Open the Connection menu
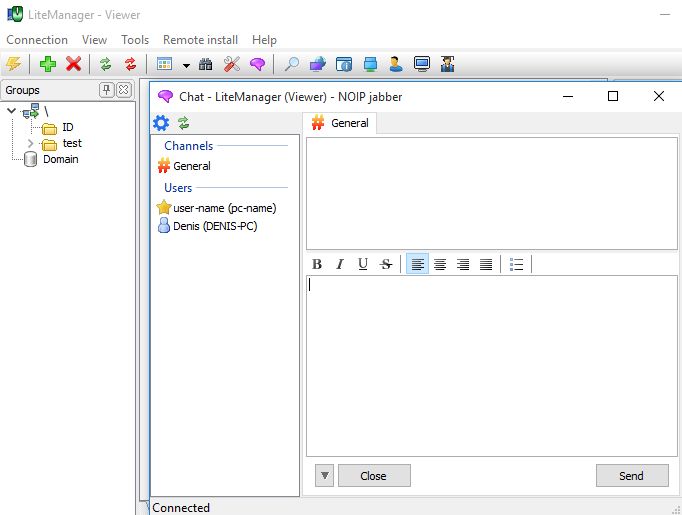This screenshot has height=515, width=682. (x=37, y=40)
